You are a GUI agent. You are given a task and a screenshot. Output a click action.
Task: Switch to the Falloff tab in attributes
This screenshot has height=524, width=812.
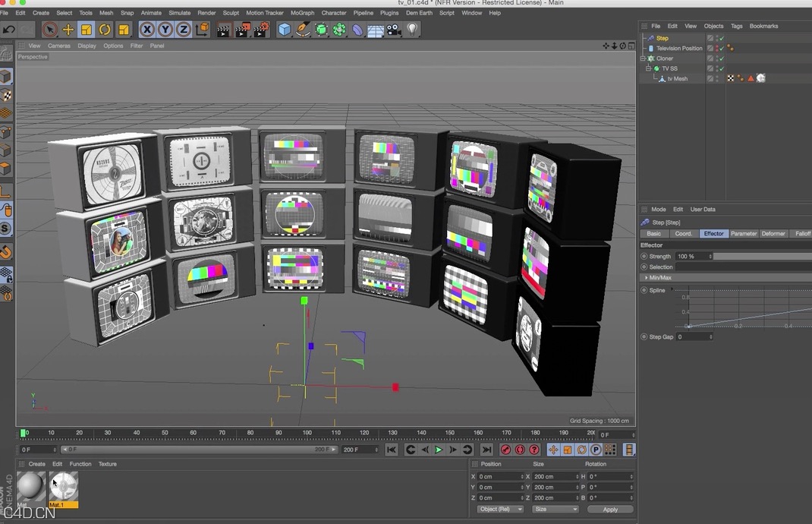pyautogui.click(x=802, y=233)
